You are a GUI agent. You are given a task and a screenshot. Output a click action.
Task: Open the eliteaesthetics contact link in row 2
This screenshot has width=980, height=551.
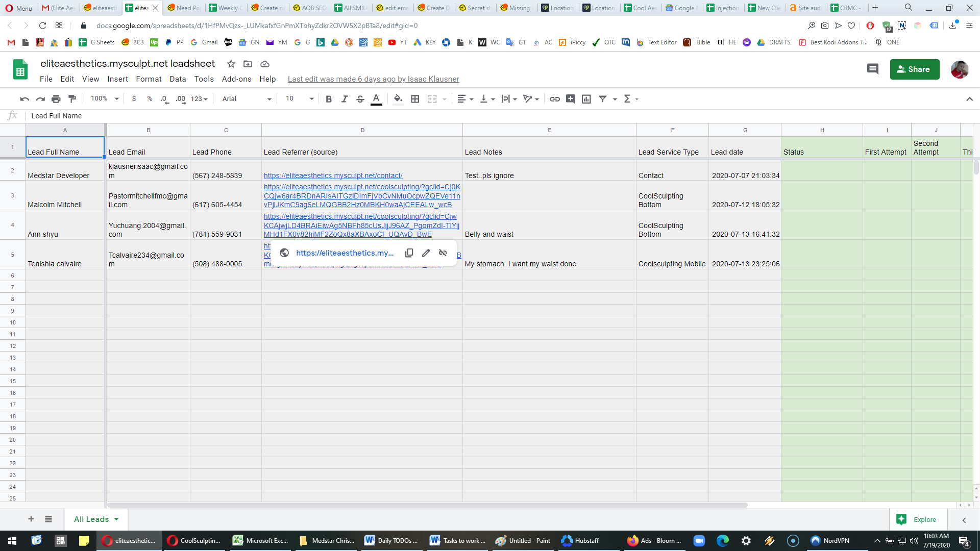[x=333, y=176]
